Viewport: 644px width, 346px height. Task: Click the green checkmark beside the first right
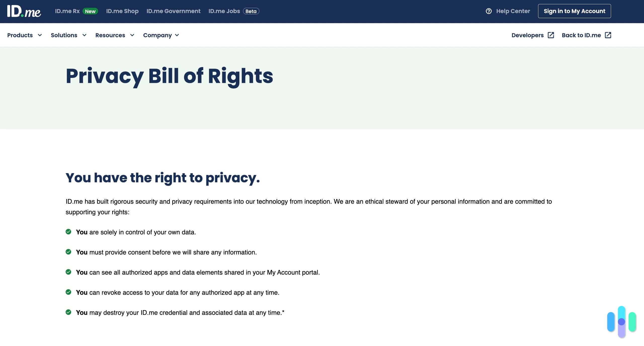(69, 232)
